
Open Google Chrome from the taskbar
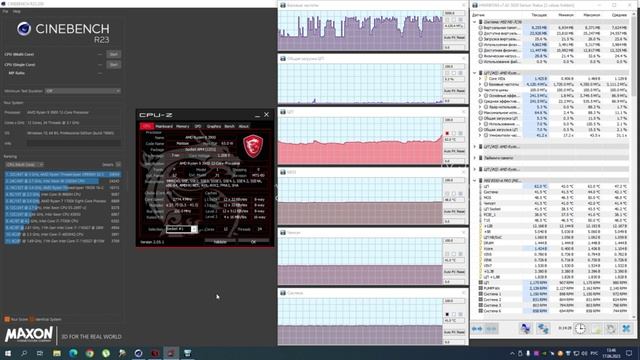click(89, 353)
